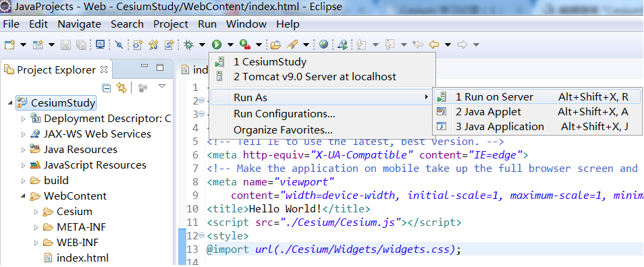Click the grey balls filter icon in Project Explorer

point(142,88)
